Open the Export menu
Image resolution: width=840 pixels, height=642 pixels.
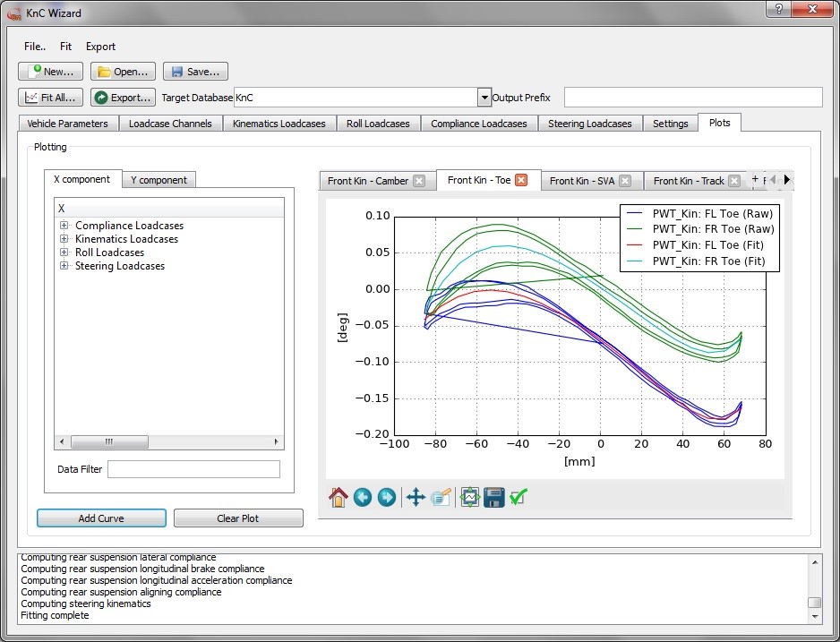100,47
